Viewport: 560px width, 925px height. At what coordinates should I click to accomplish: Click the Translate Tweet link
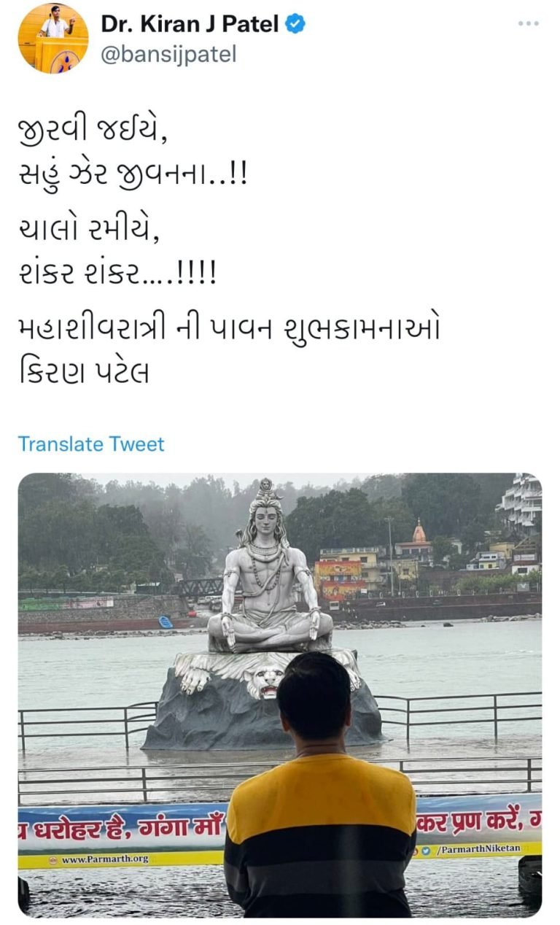(91, 444)
